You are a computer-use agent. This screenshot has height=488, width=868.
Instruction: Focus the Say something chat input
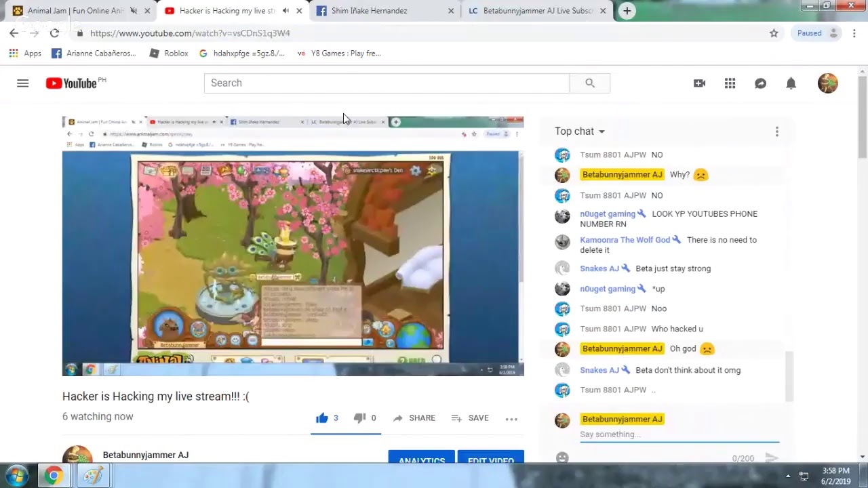(x=679, y=434)
